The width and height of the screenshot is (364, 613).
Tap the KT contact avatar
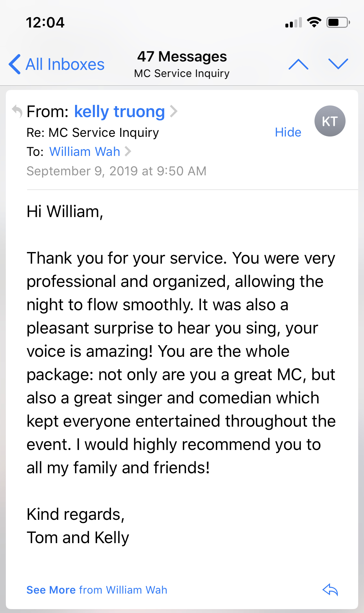330,121
